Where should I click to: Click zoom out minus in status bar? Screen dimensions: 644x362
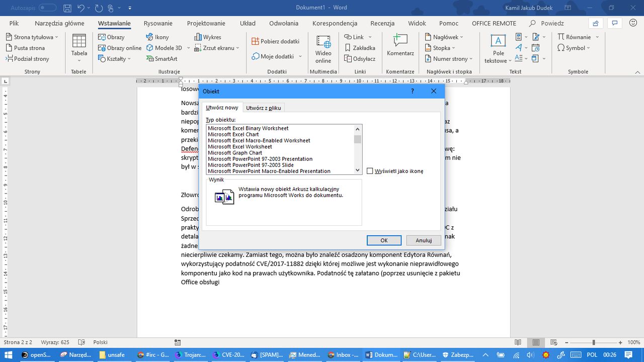[x=568, y=342]
